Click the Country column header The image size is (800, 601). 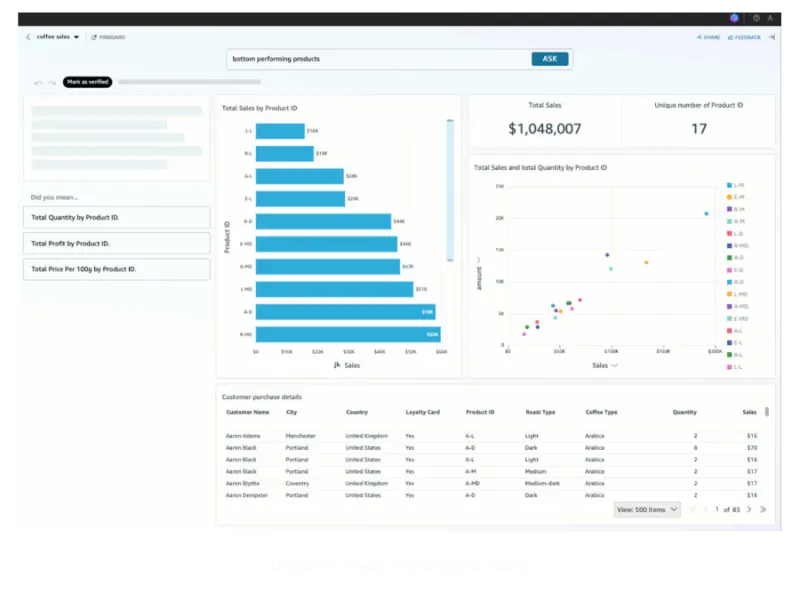(357, 412)
